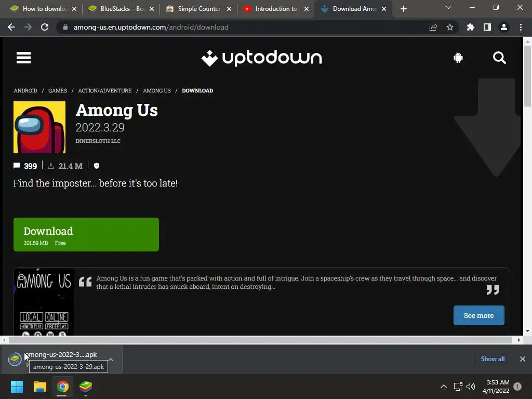This screenshot has height=399, width=532.
Task: Open the Among Us screenshot thumbnail
Action: pyautogui.click(x=44, y=302)
